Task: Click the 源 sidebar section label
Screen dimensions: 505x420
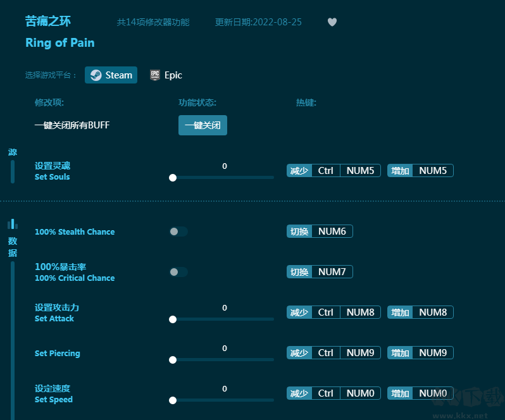Action: [13, 152]
